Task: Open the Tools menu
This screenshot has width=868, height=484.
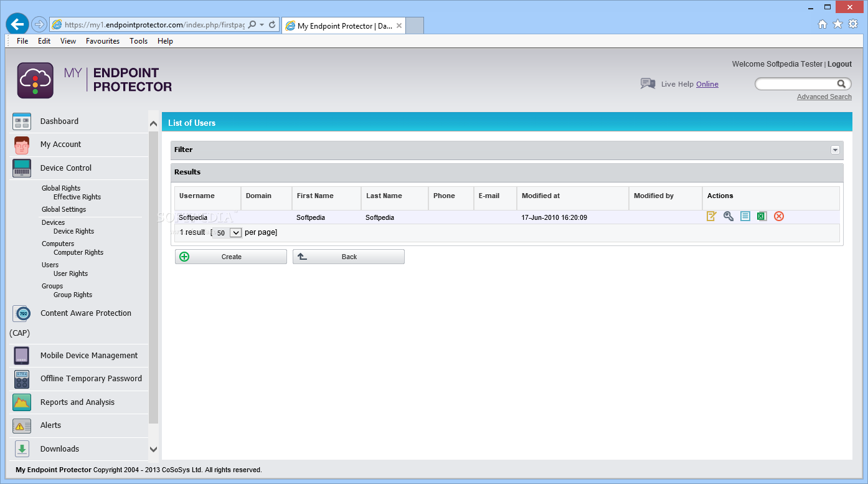Action: 139,41
